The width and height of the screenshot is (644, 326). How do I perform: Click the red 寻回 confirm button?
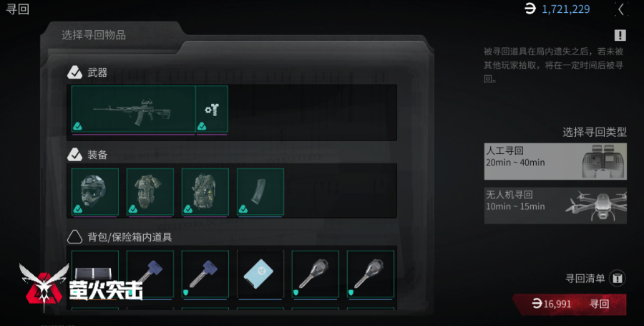pos(570,305)
